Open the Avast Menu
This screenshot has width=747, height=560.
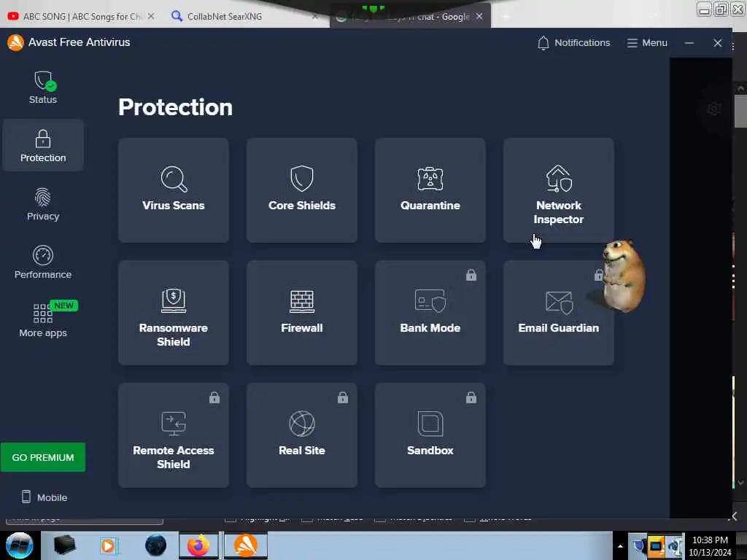pos(647,43)
